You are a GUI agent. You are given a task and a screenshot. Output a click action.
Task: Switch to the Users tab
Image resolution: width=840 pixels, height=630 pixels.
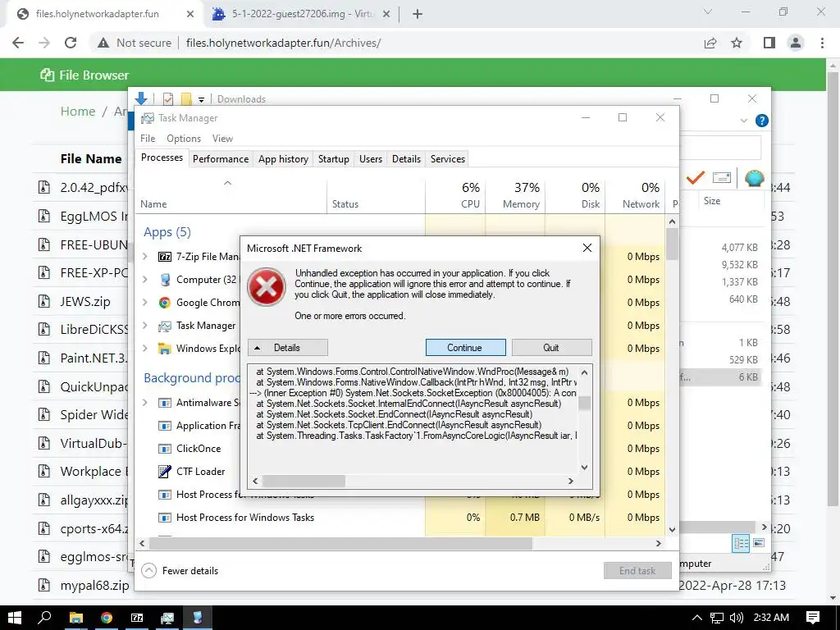click(371, 158)
